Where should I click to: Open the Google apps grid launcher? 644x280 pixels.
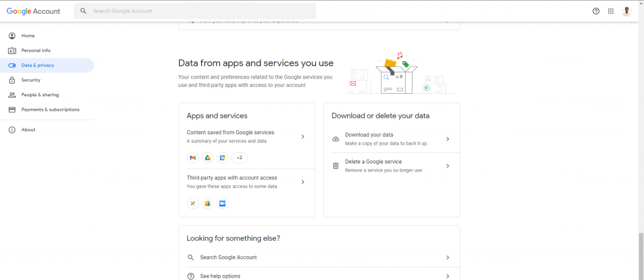tap(611, 11)
